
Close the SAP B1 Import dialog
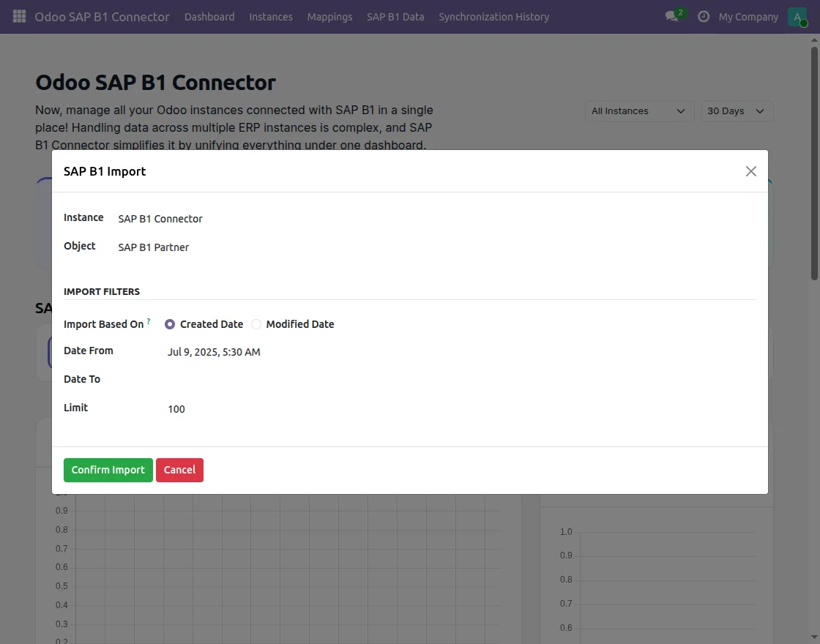coord(751,171)
